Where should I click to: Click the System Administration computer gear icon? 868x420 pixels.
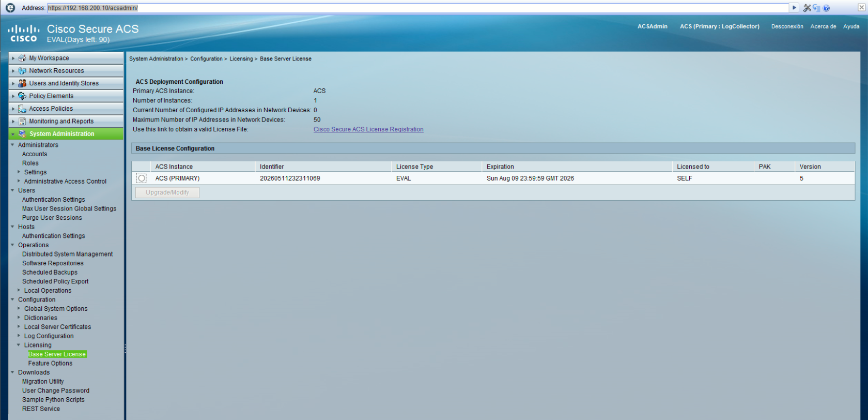(22, 133)
